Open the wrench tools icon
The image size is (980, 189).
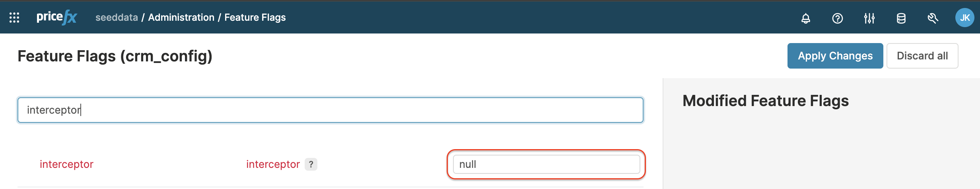point(933,18)
